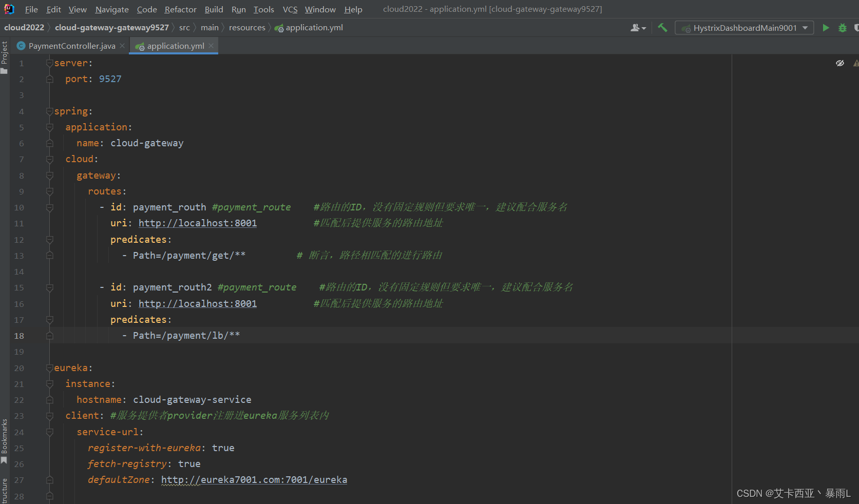This screenshot has height=504, width=859.
Task: Switch to PaymentController.java tab
Action: click(x=72, y=46)
